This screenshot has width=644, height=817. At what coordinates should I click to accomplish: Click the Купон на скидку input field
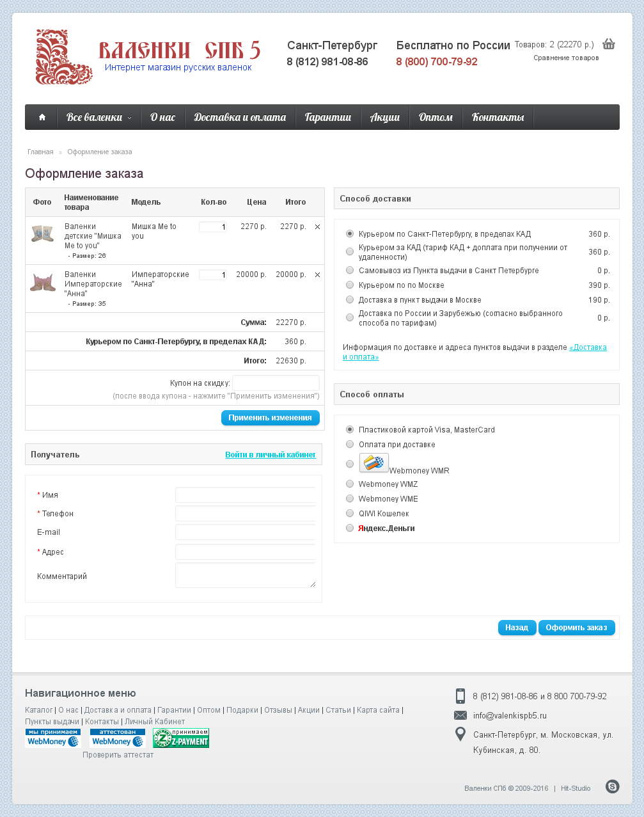(x=276, y=383)
